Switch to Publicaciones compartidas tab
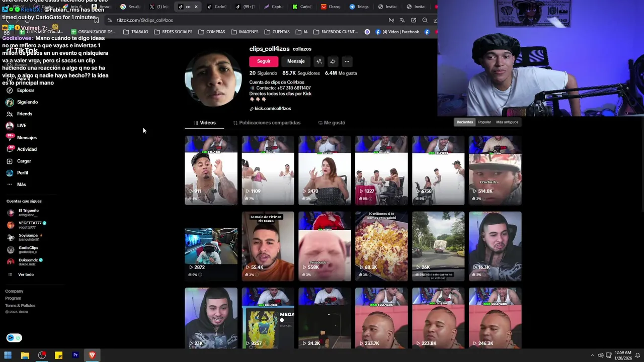The height and width of the screenshot is (362, 644). pyautogui.click(x=267, y=123)
